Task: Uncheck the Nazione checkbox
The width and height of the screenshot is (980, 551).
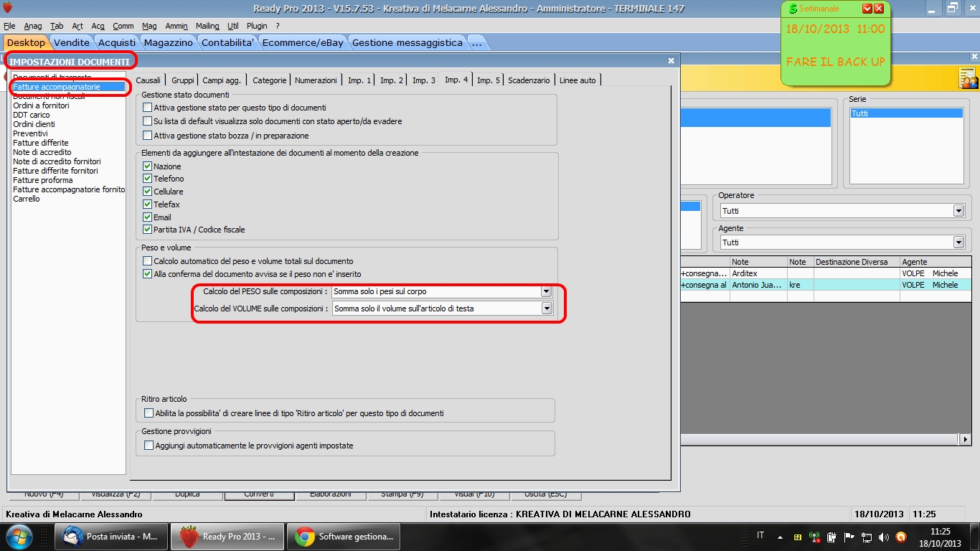Action: click(x=148, y=166)
